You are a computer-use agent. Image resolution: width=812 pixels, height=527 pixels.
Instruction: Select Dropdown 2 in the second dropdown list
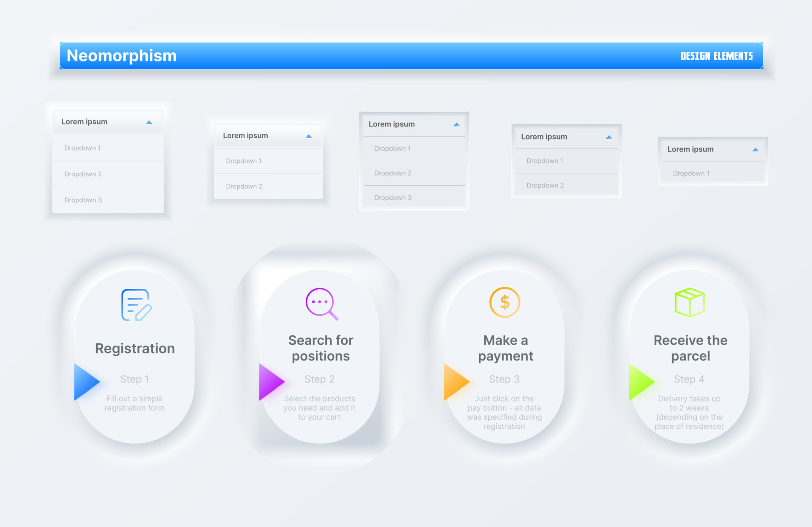[x=244, y=186]
